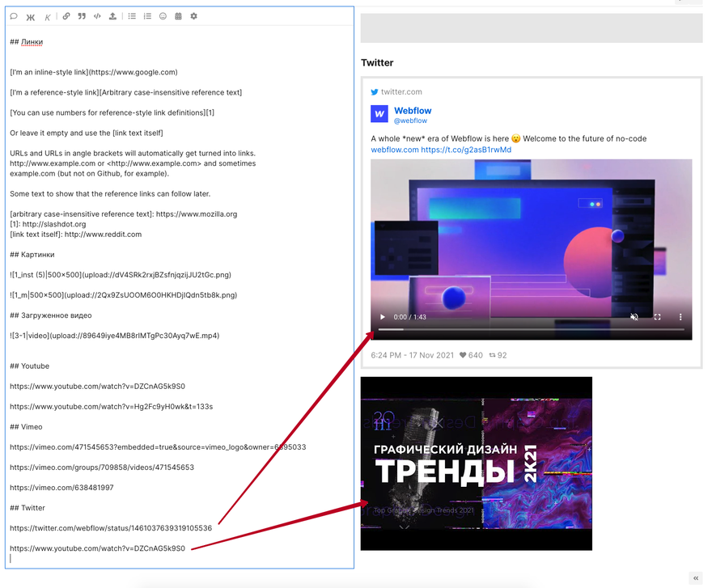Click the vimeo.com/638481997 URL line

pos(61,488)
